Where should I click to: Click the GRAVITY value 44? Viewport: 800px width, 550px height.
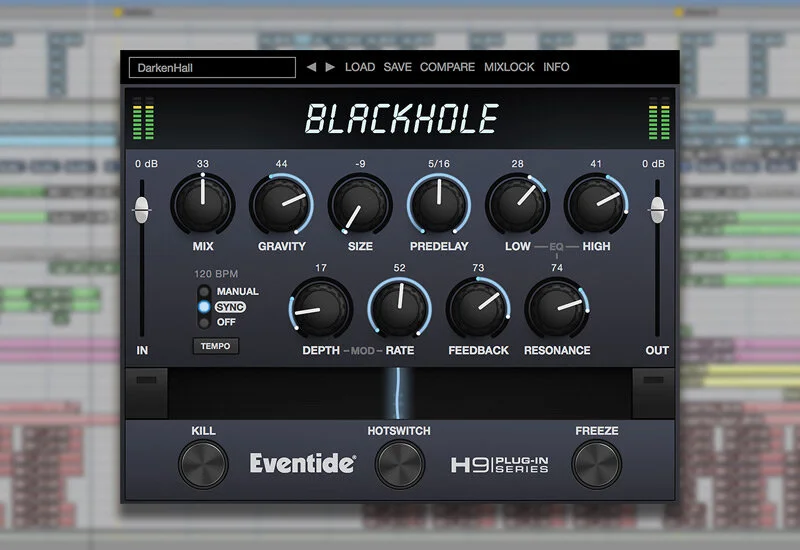[281, 164]
